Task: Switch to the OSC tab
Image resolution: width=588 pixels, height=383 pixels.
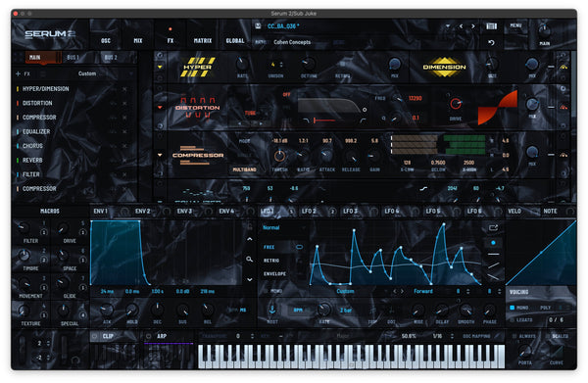Action: point(106,41)
